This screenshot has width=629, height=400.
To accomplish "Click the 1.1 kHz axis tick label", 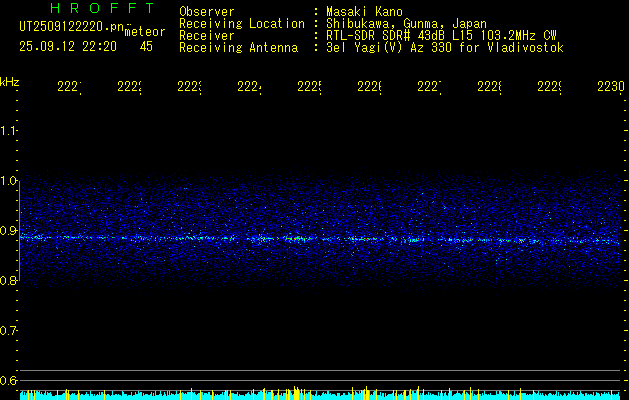I will (8, 130).
